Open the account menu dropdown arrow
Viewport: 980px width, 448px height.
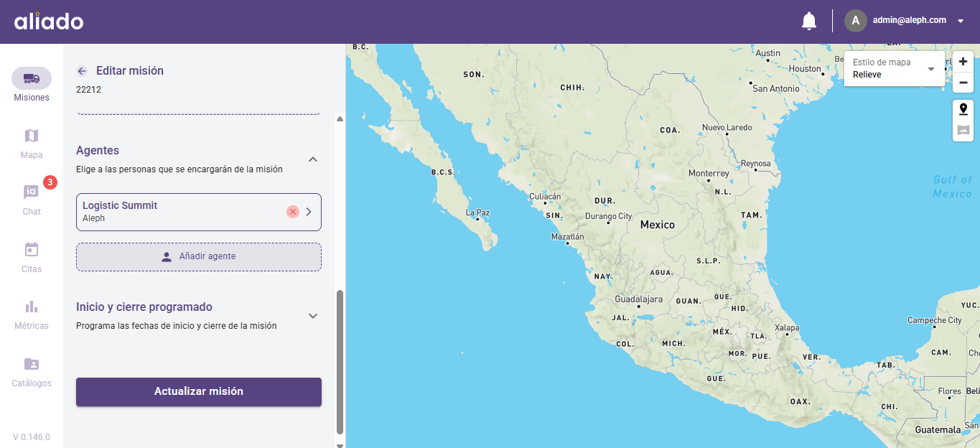961,22
